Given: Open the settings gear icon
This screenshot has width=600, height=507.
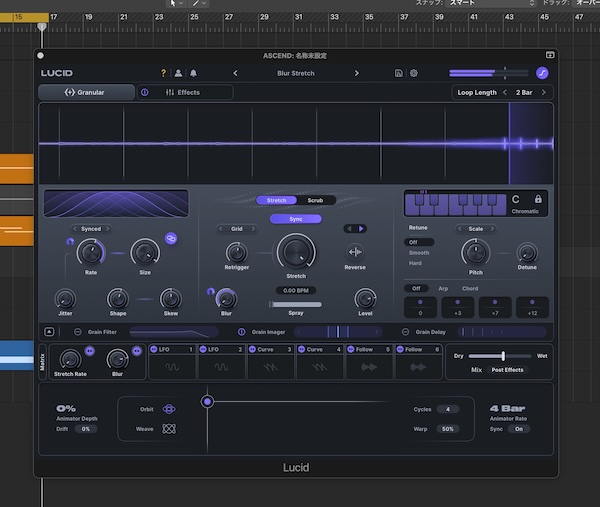Looking at the screenshot, I should [414, 73].
